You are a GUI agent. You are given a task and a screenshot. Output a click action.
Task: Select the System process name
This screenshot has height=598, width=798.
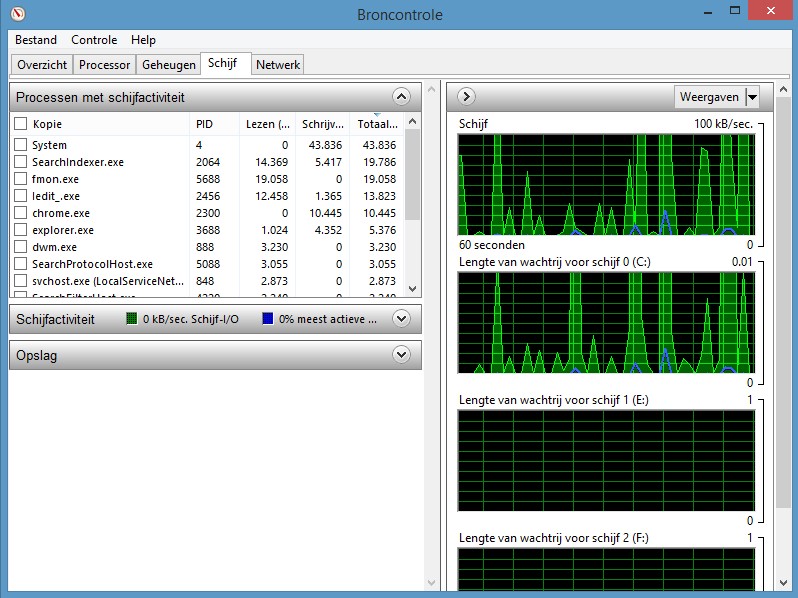tap(49, 145)
